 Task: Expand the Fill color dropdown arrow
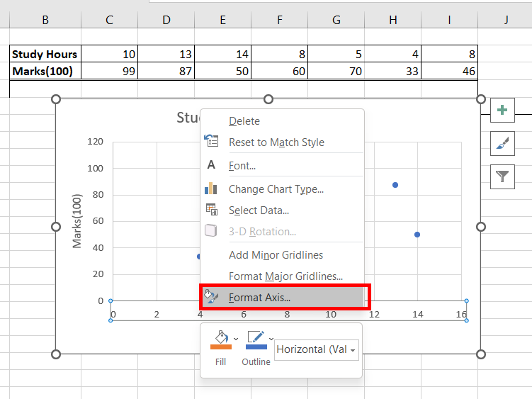click(x=236, y=339)
